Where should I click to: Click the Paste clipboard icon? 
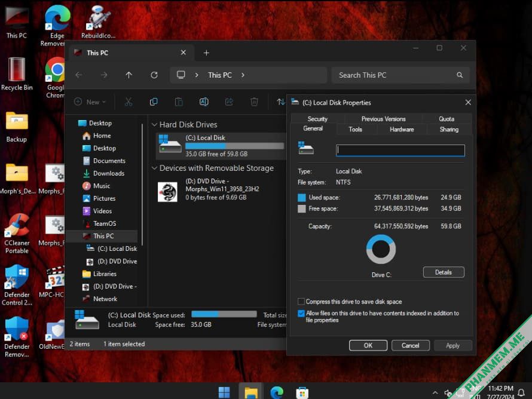pyautogui.click(x=179, y=102)
